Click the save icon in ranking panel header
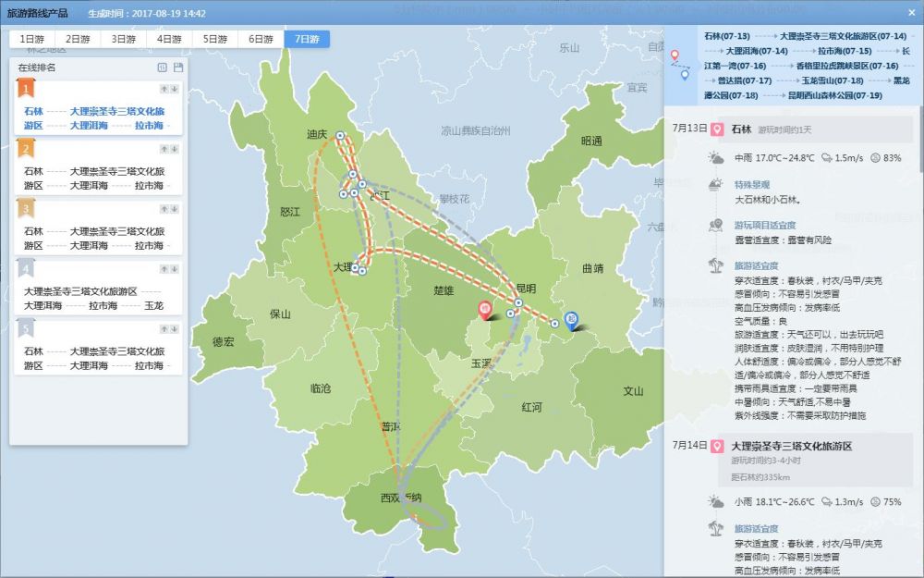This screenshot has width=924, height=578. [x=178, y=68]
